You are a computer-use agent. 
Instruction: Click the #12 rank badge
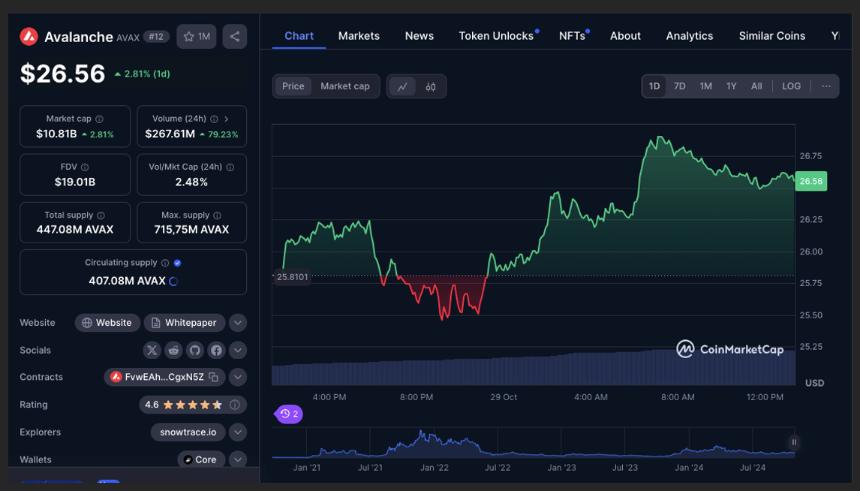[156, 37]
